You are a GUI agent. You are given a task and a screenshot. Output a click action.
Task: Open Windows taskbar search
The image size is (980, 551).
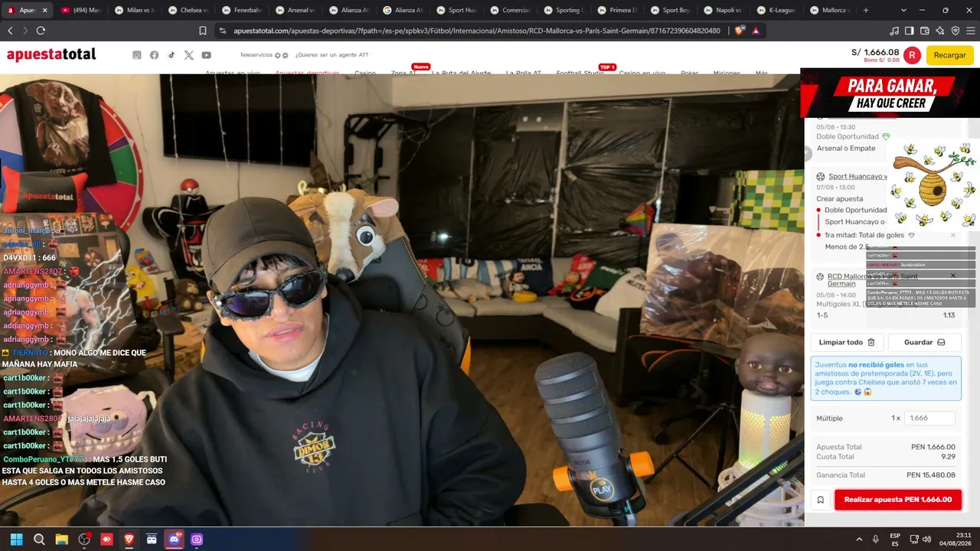39,540
